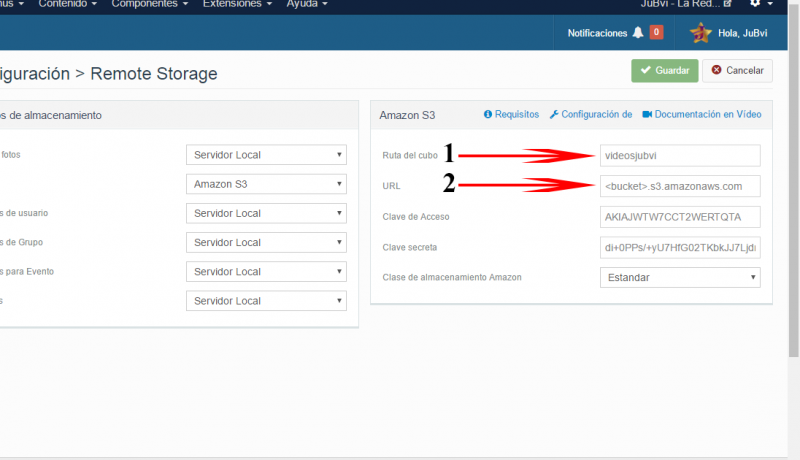The image size is (800, 460).
Task: Open the Ayuda menu
Action: 307,4
